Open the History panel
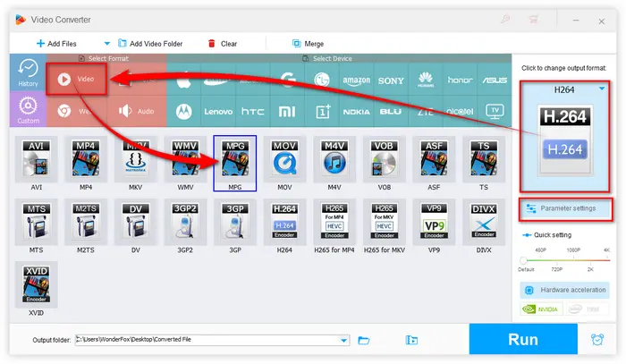Screen dimensions: 626x364 [x=27, y=74]
